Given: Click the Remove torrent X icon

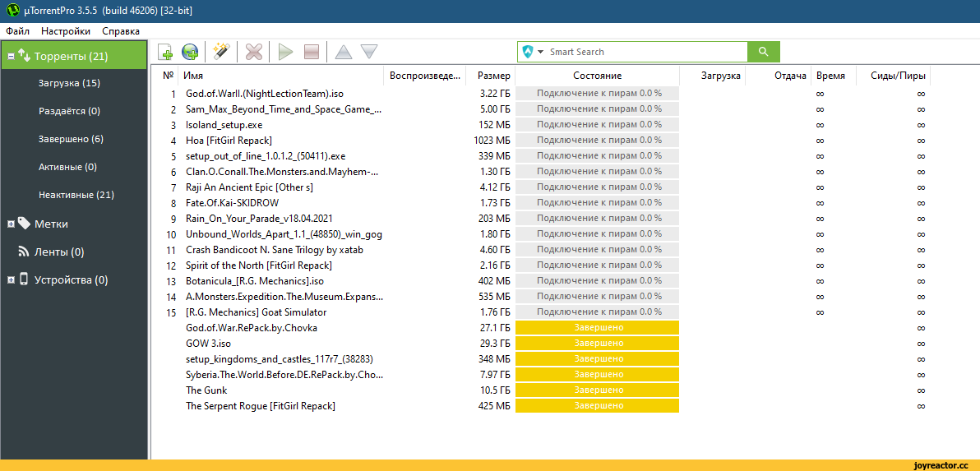Looking at the screenshot, I should click(253, 52).
